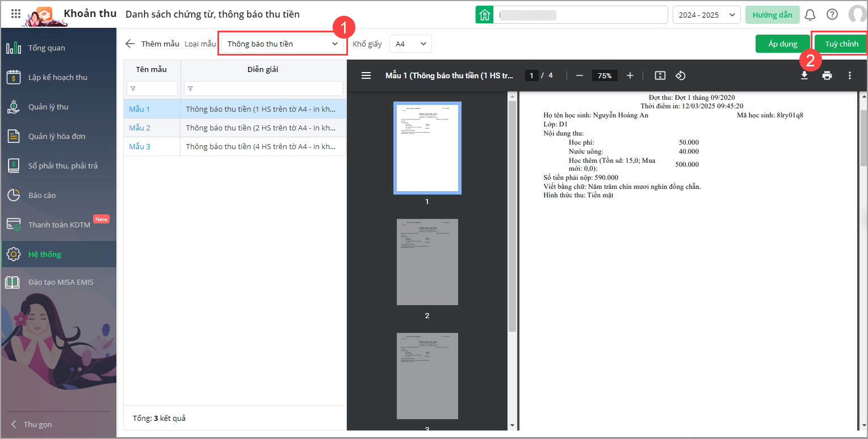868x439 pixels.
Task: Open the school year 2024 - 2025 dropdown
Action: 707,15
